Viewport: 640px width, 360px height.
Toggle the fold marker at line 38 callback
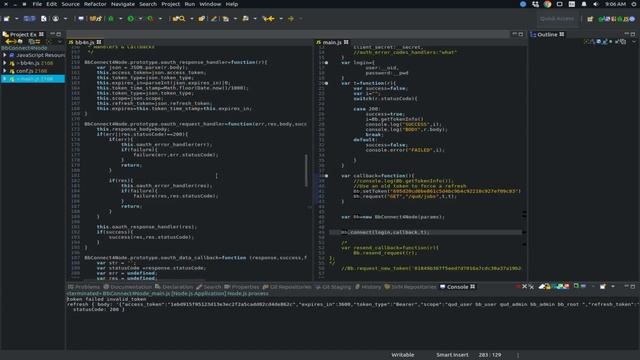[x=326, y=176]
